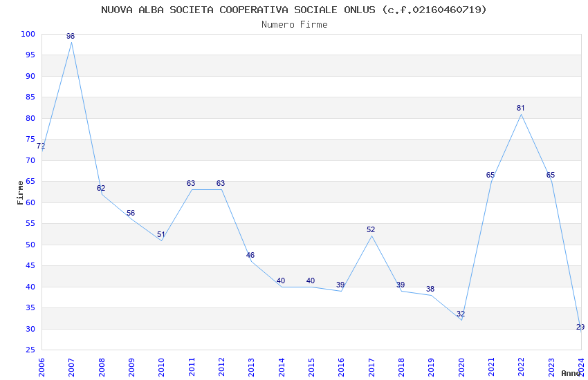The image size is (588, 380).
Task: Click the 55 value on the y-axis
Action: click(30, 223)
